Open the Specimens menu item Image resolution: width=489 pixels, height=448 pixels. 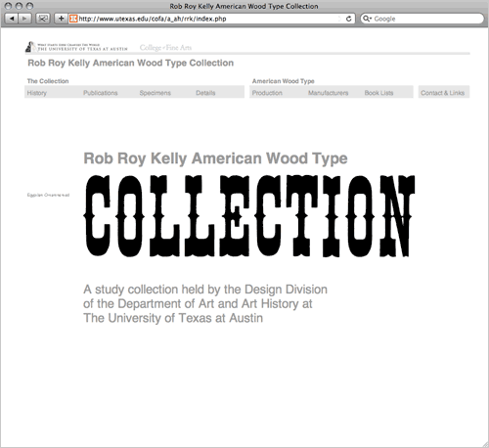pyautogui.click(x=156, y=93)
